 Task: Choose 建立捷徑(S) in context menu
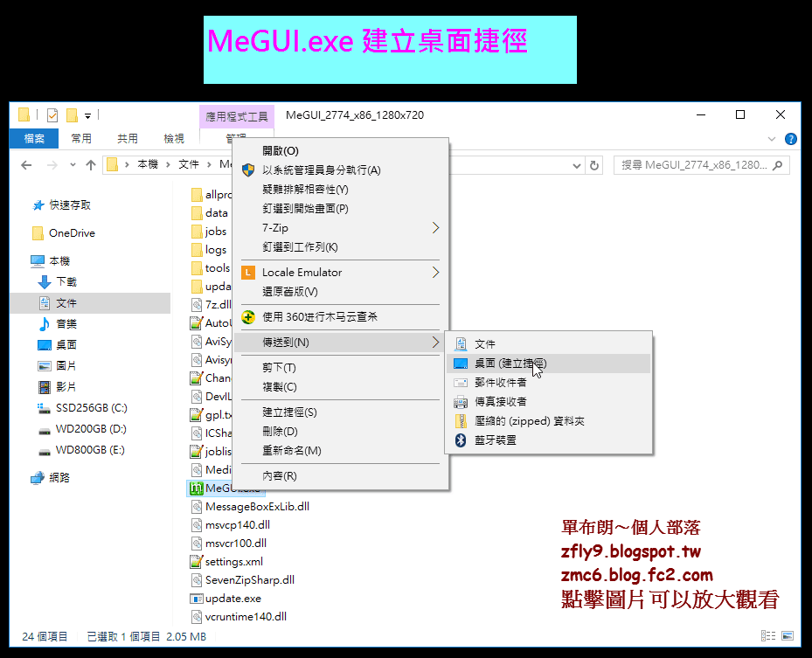341,412
